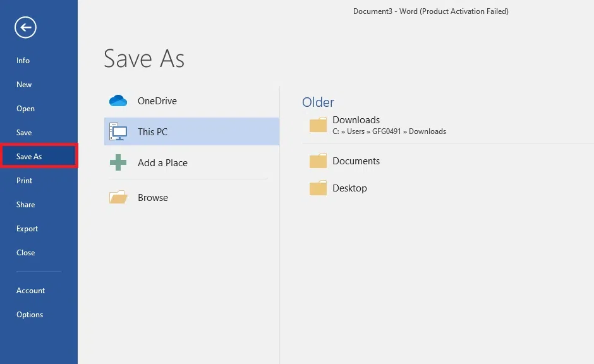Select New in the backstage sidebar
Viewport: 594px width, 364px height.
(x=24, y=85)
